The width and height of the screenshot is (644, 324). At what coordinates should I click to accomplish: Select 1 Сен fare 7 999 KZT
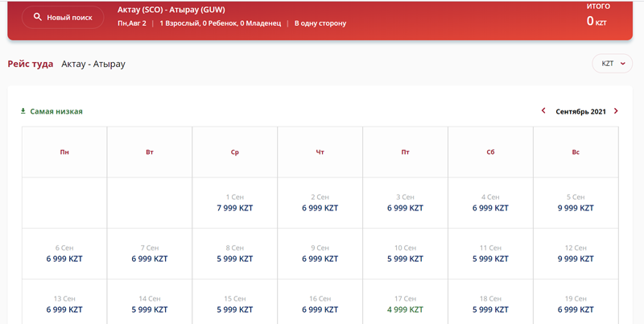coord(234,203)
